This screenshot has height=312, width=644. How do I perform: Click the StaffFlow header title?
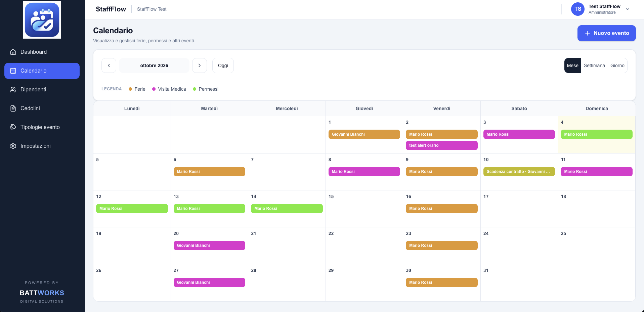[x=111, y=9]
